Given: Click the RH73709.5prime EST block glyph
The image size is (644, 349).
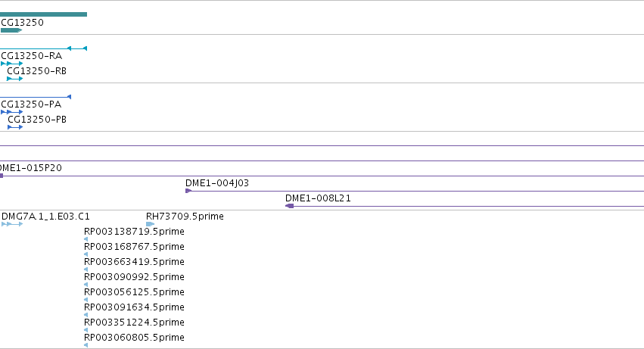Looking at the screenshot, I should pyautogui.click(x=151, y=224).
